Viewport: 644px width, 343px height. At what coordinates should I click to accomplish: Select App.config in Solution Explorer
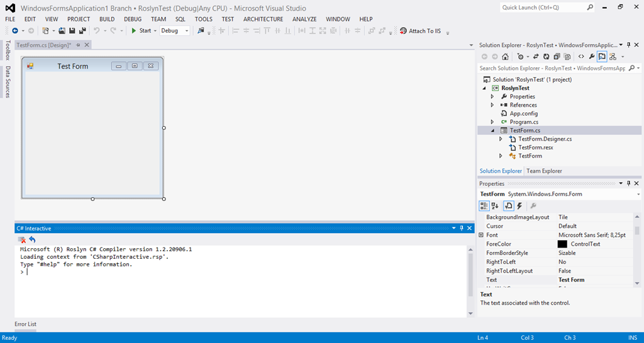(x=524, y=114)
